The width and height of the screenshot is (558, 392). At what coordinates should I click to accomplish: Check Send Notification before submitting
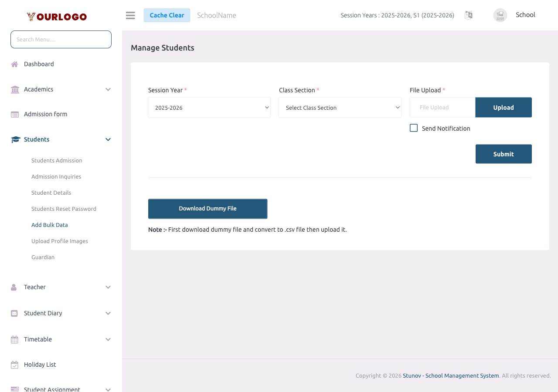tap(413, 128)
